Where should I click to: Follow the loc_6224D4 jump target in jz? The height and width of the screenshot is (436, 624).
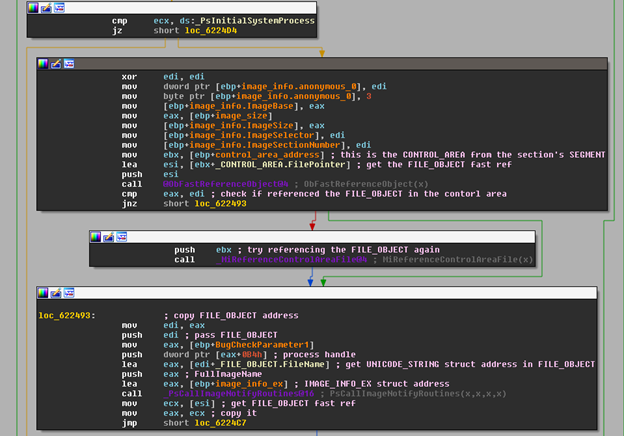point(209,30)
